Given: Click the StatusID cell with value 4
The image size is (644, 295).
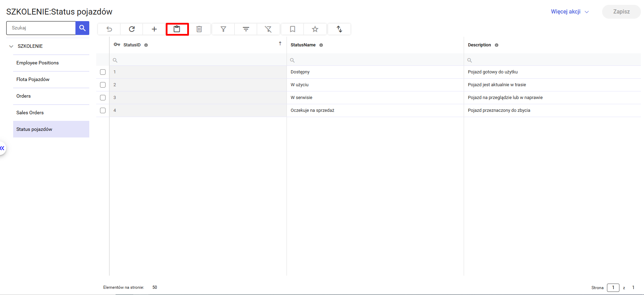Looking at the screenshot, I should click(x=198, y=110).
